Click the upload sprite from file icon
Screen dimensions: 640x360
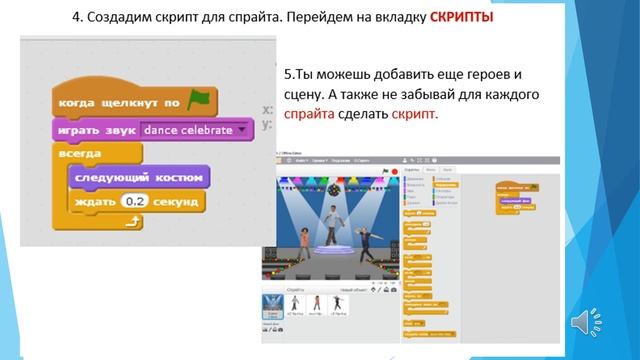tap(387, 290)
